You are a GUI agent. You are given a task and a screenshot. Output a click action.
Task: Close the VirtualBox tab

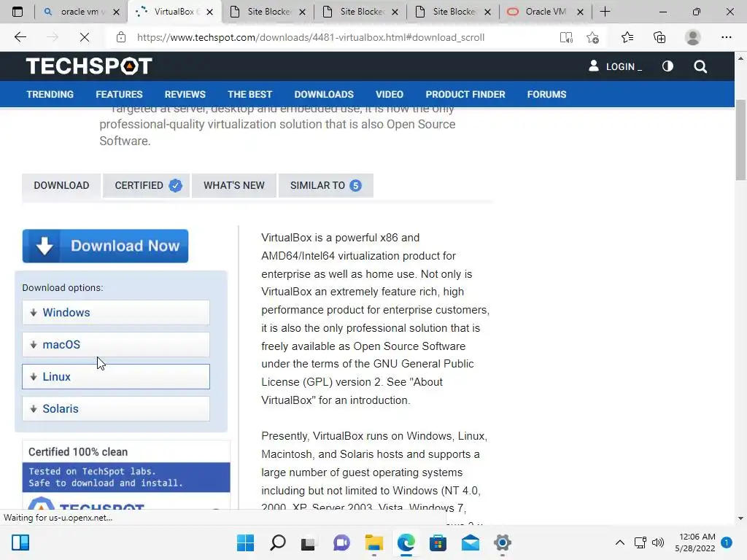click(x=209, y=12)
